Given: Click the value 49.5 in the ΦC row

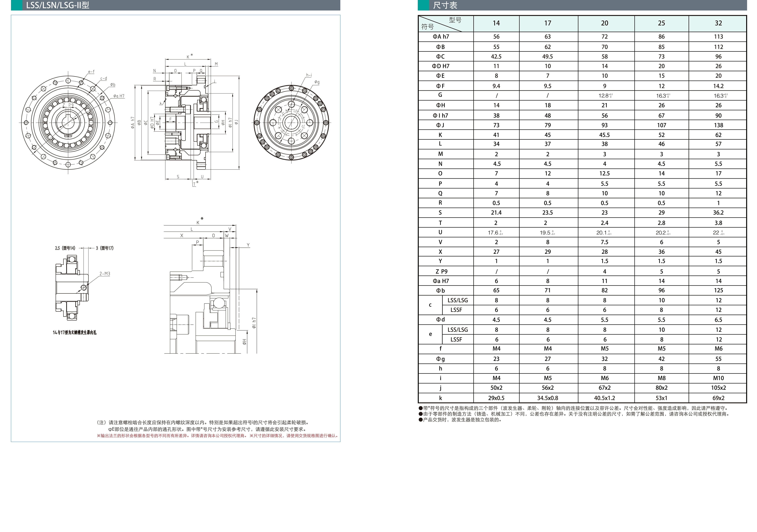Looking at the screenshot, I should click(x=548, y=57).
